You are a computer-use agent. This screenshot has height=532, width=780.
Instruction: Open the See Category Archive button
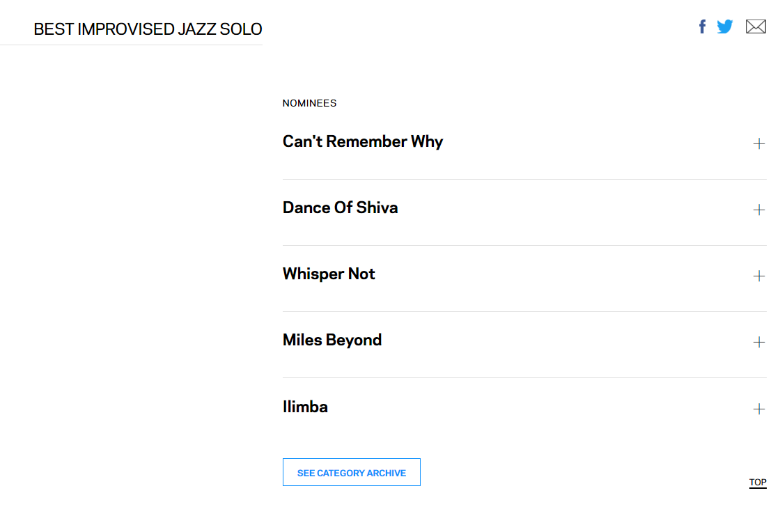click(352, 473)
